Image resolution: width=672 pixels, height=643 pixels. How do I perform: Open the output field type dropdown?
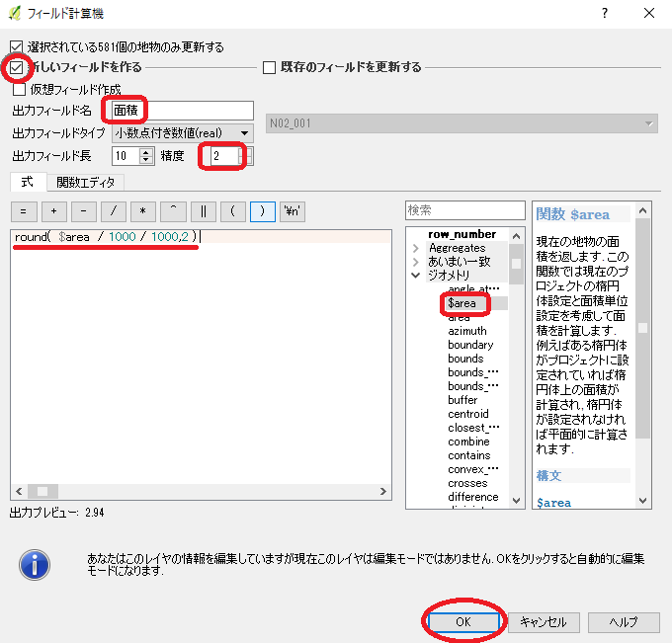(x=183, y=133)
